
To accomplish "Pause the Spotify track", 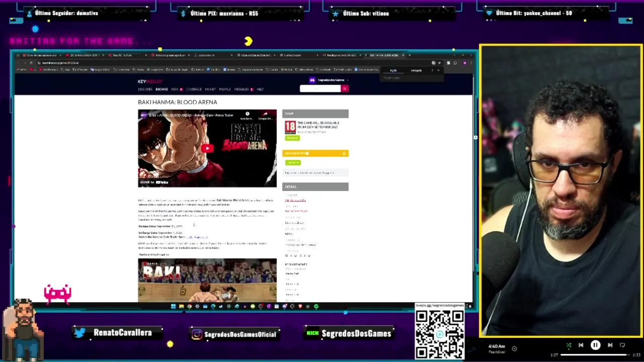I will click(595, 345).
